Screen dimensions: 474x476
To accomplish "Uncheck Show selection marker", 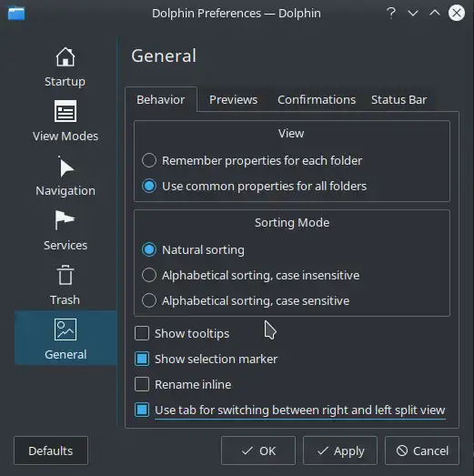I will [x=142, y=359].
